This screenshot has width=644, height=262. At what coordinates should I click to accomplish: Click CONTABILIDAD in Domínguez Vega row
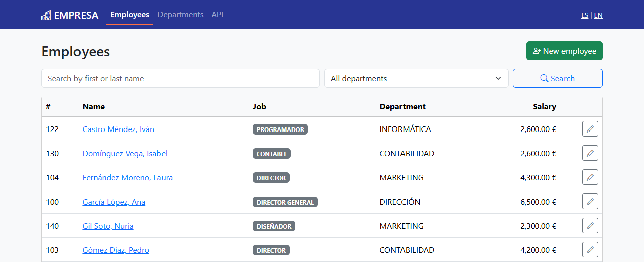tap(407, 153)
